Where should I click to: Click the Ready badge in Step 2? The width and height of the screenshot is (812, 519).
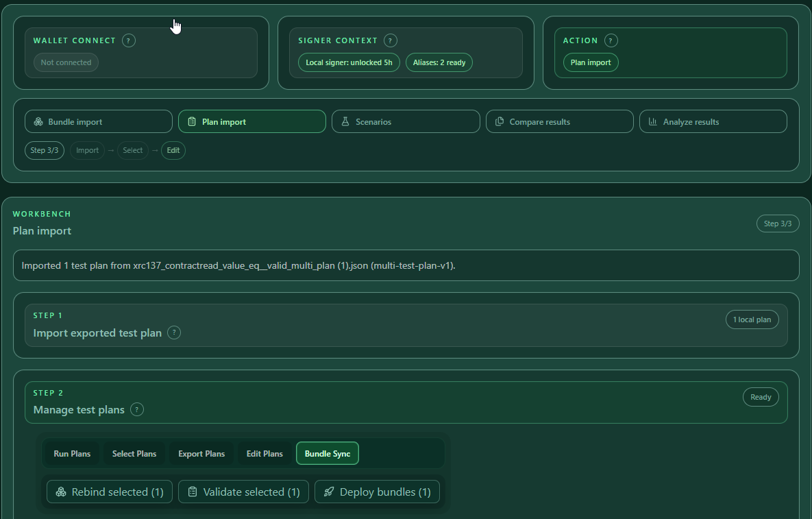[x=761, y=397]
